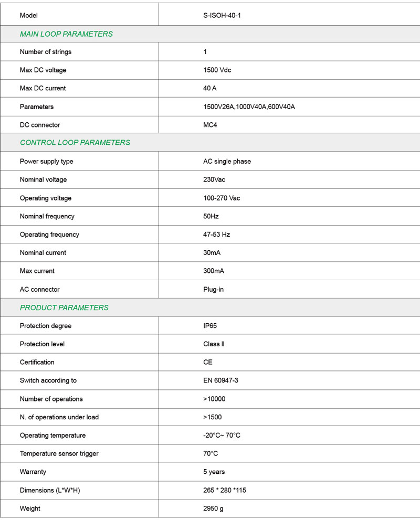The image size is (420, 520).
Task: Click the 100-270 Vac operating voltage
Action: pos(222,198)
